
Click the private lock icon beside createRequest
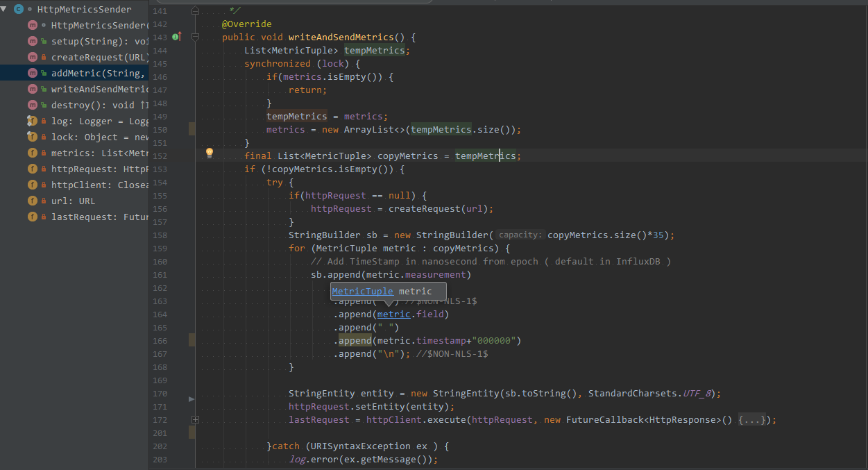tap(44, 56)
